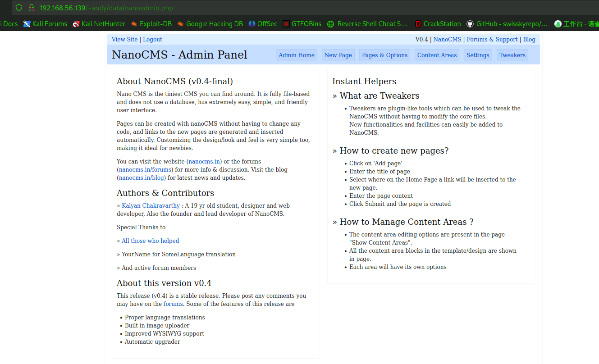Click the Docs bookmark
The image size is (599, 364).
coord(9,24)
